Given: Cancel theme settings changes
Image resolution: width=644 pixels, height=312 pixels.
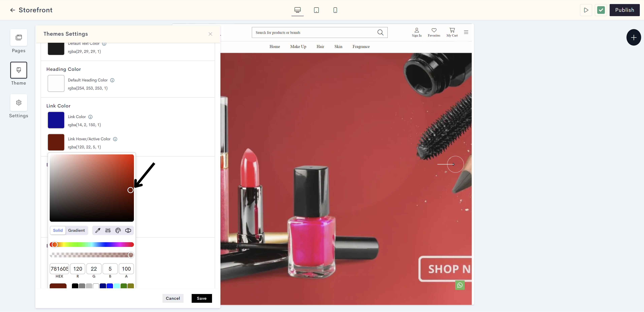Looking at the screenshot, I should (x=173, y=299).
